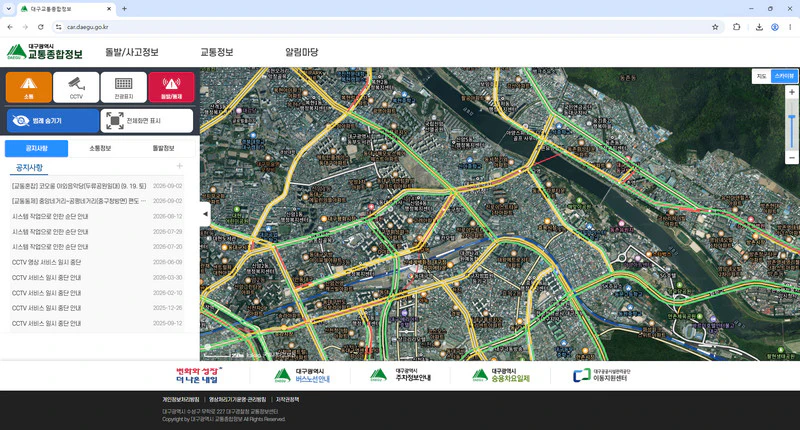Select the orange 소통 traffic flow icon

[29, 87]
